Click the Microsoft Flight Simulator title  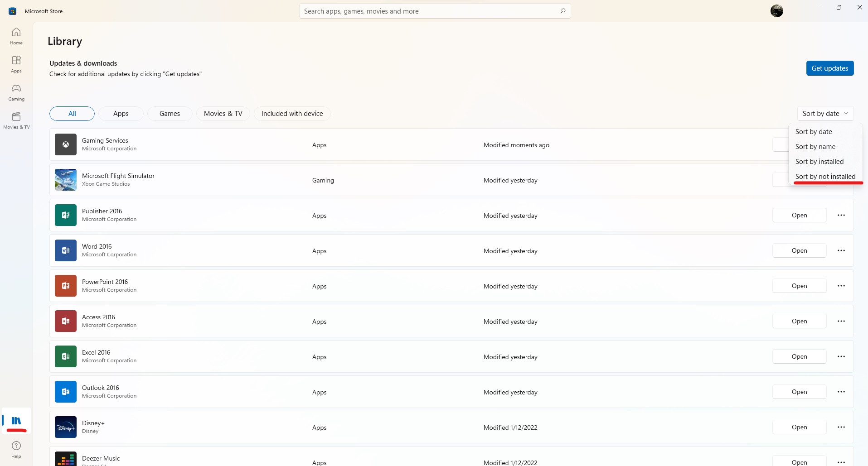pos(118,176)
